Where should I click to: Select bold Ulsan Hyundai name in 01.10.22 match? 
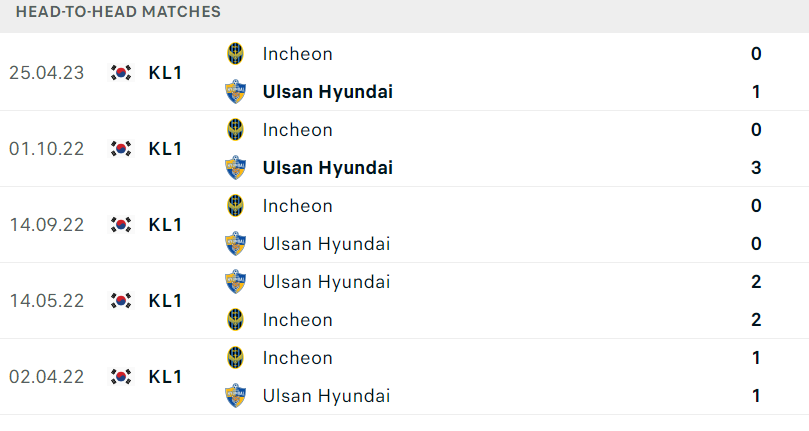click(x=328, y=168)
